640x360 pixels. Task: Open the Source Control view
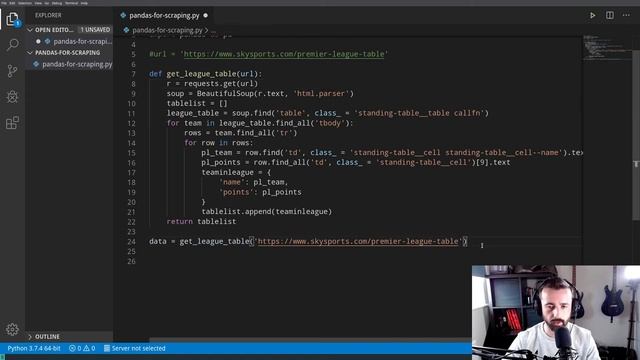12,71
